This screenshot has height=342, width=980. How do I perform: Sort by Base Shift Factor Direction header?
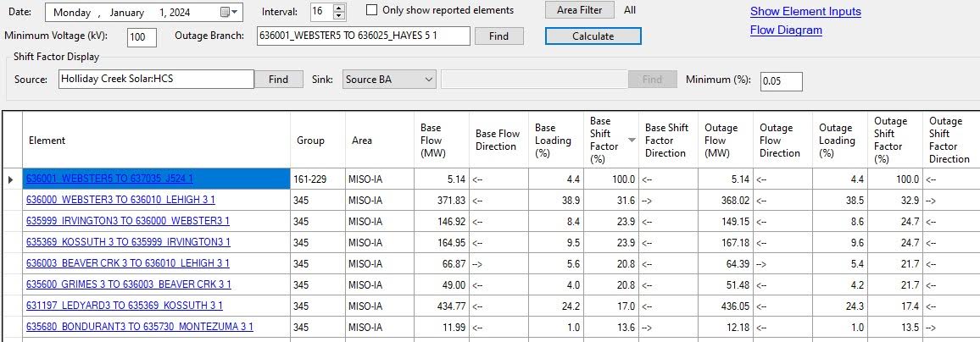click(668, 141)
